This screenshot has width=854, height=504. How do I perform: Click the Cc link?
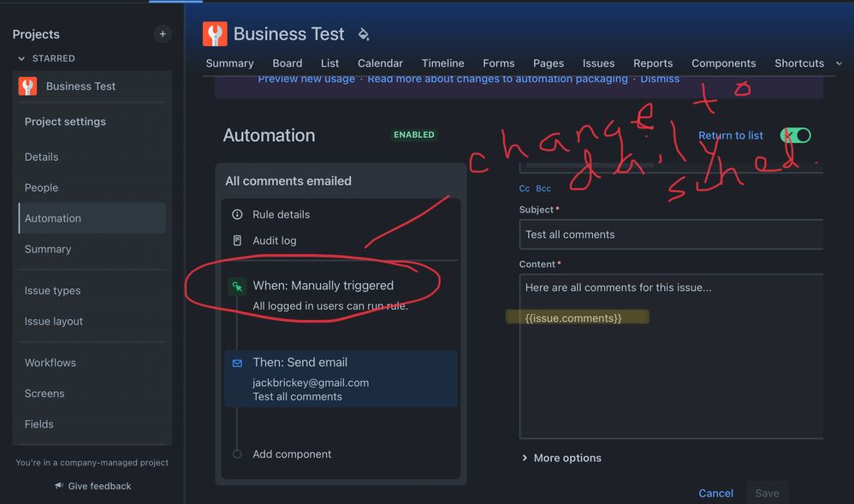524,188
